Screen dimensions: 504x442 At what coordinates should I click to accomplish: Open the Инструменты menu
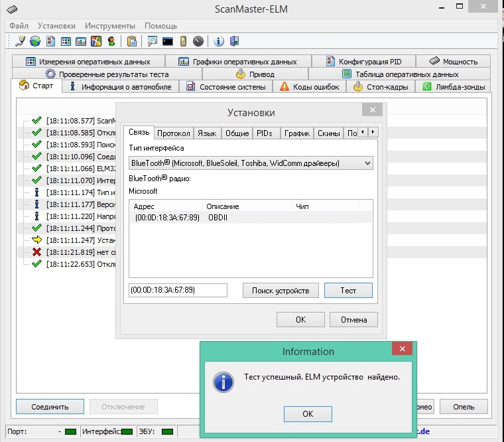click(x=110, y=26)
